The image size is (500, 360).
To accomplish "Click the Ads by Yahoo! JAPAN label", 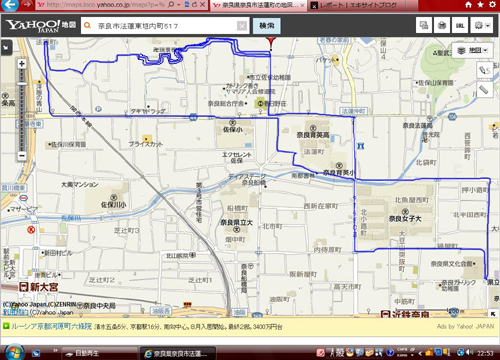I will [x=465, y=326].
